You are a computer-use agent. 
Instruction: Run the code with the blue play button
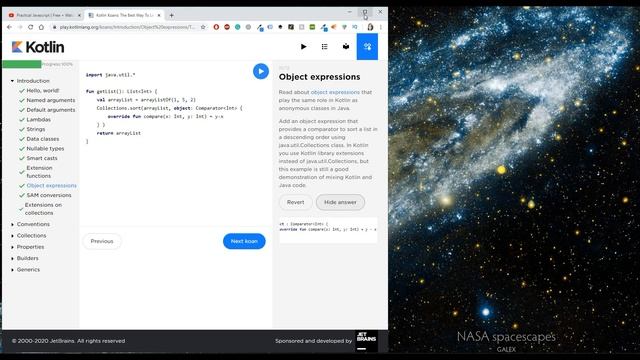coord(261,71)
